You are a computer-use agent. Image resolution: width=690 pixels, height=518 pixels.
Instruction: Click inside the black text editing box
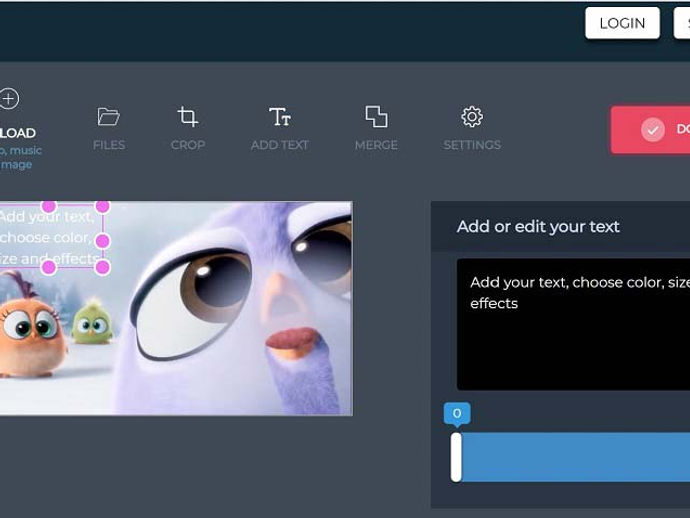pos(573,324)
